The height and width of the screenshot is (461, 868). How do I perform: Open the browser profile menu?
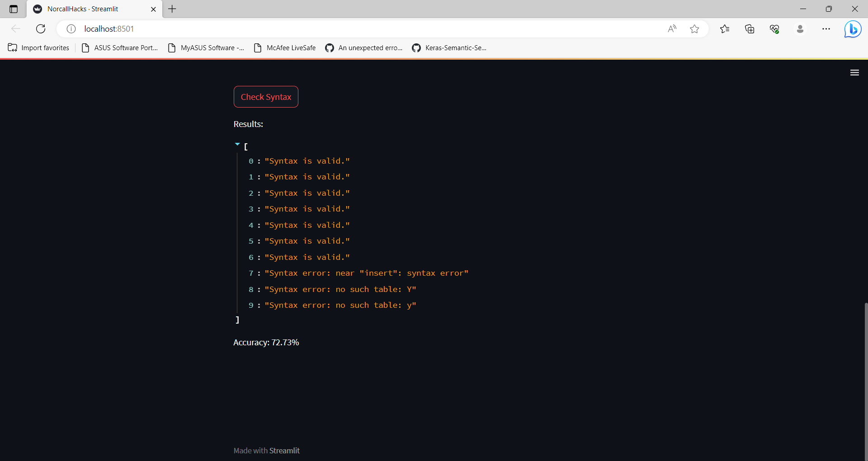point(800,28)
